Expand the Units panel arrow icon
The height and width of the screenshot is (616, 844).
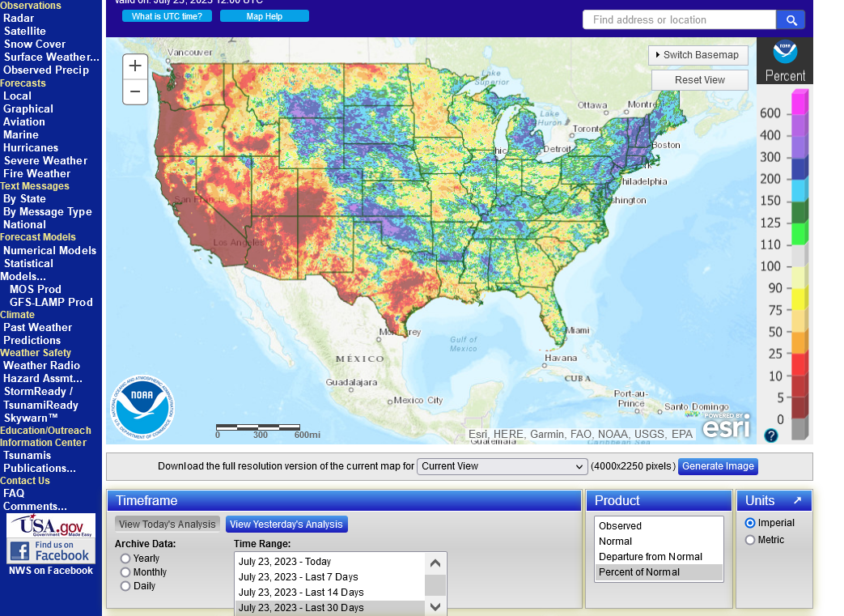click(798, 500)
